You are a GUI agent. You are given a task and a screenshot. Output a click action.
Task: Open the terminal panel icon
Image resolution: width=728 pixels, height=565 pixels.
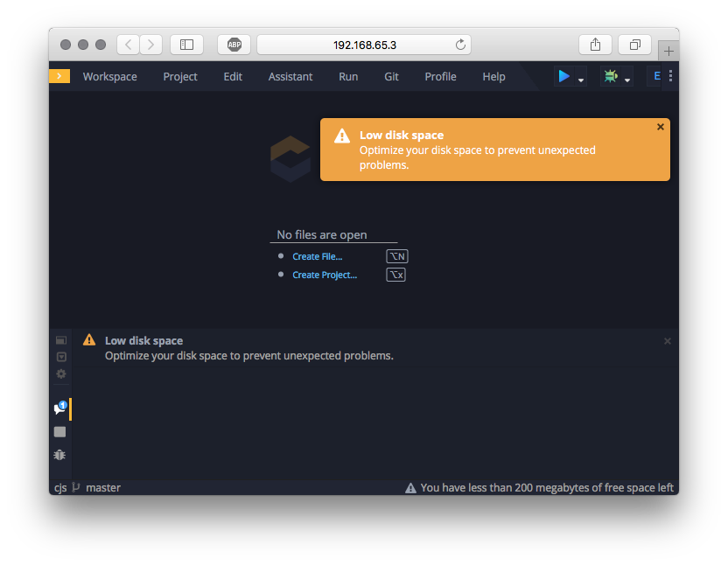pyautogui.click(x=59, y=432)
